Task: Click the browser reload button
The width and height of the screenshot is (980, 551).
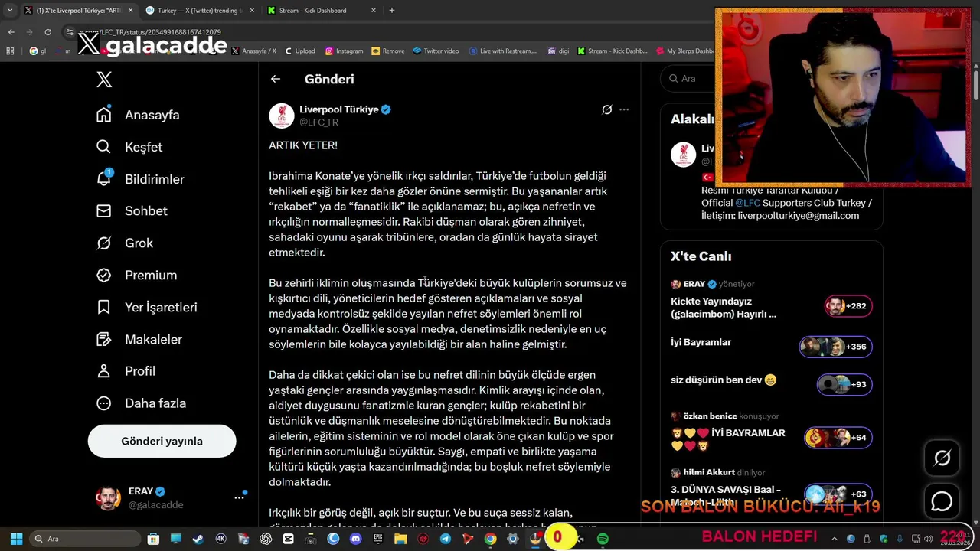Action: [47, 32]
